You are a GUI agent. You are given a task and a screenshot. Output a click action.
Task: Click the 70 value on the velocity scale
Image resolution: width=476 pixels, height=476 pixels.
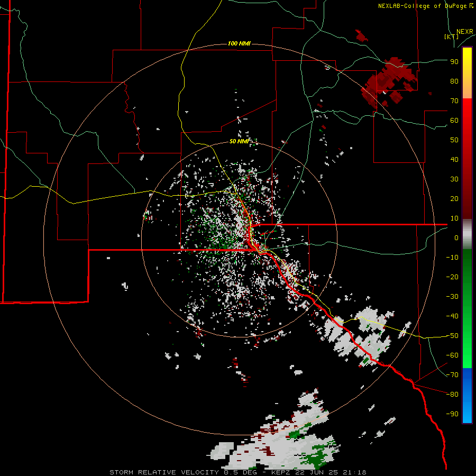[x=454, y=101]
